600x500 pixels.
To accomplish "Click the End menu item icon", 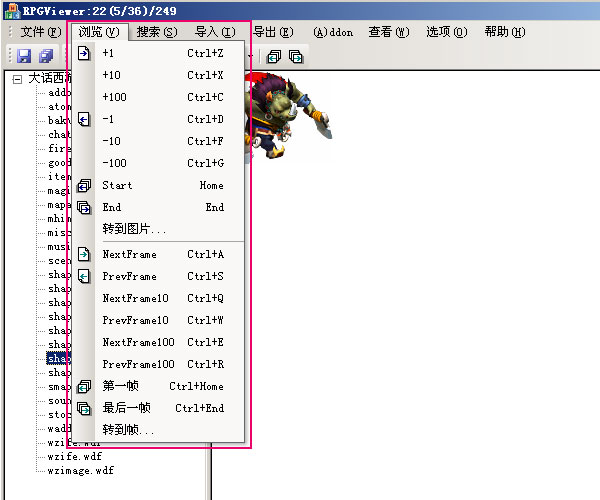I will click(x=84, y=207).
